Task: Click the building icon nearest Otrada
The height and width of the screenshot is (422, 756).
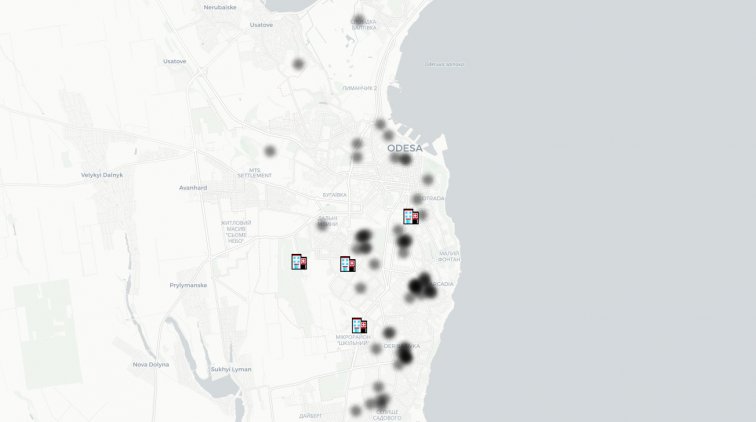Action: point(410,216)
